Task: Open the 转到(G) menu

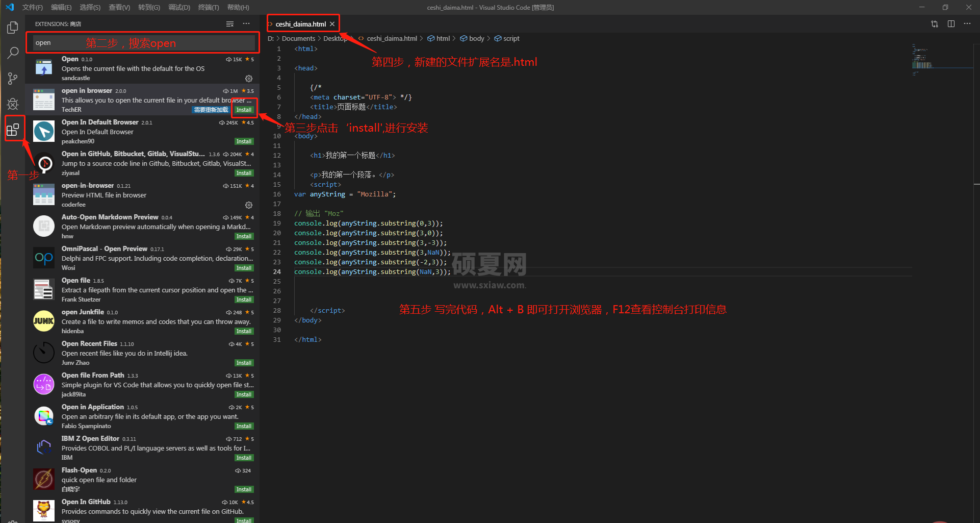Action: click(x=149, y=7)
